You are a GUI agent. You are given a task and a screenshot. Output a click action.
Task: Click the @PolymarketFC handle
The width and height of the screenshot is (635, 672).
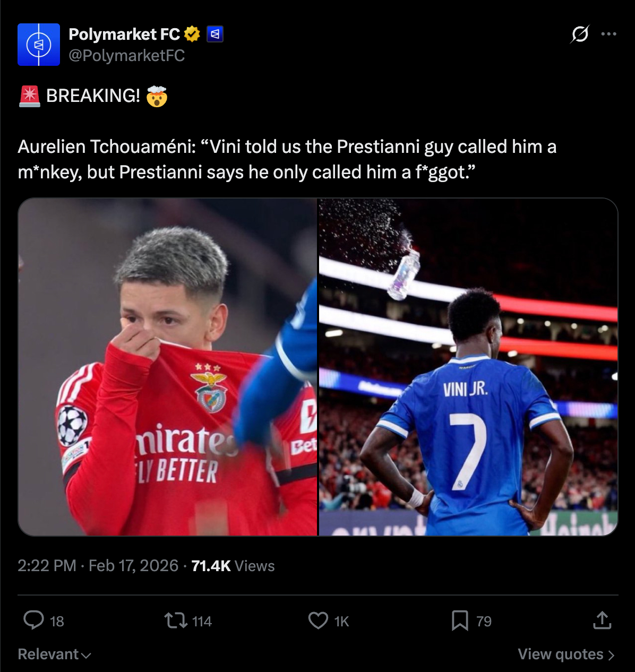127,55
